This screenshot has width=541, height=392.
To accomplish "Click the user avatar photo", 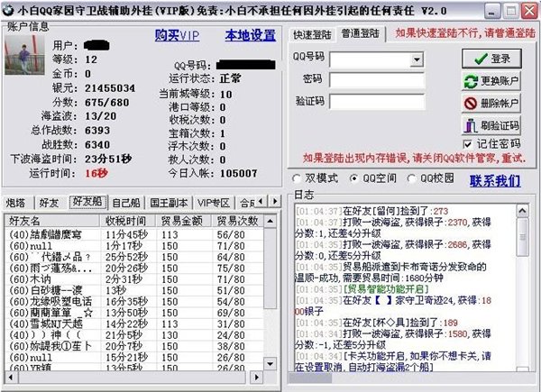I will (24, 54).
